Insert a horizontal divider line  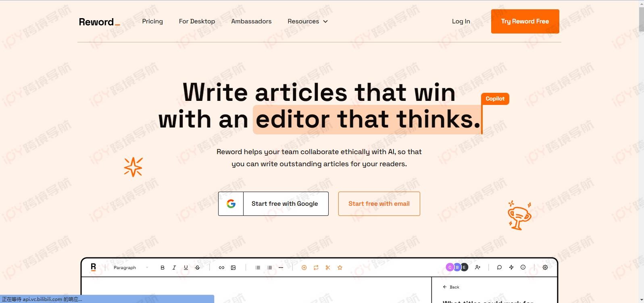281,267
